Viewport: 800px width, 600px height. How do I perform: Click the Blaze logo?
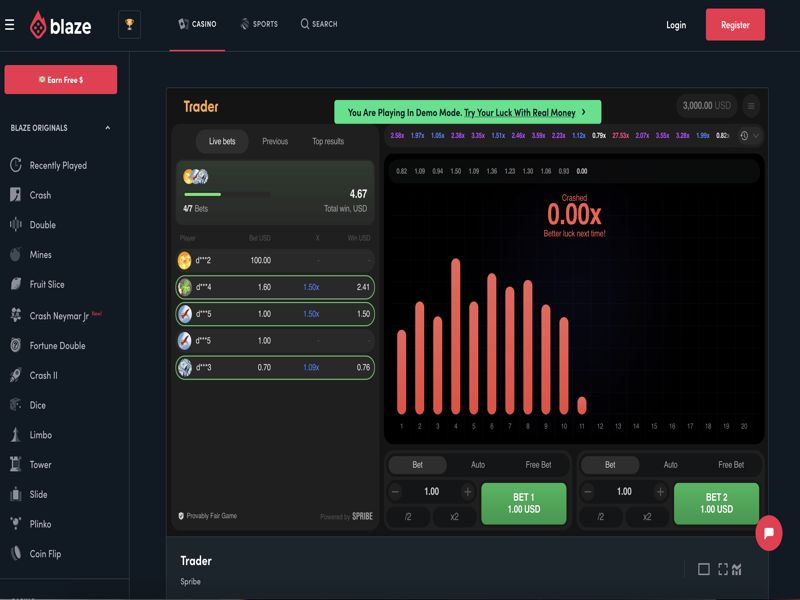click(x=61, y=25)
